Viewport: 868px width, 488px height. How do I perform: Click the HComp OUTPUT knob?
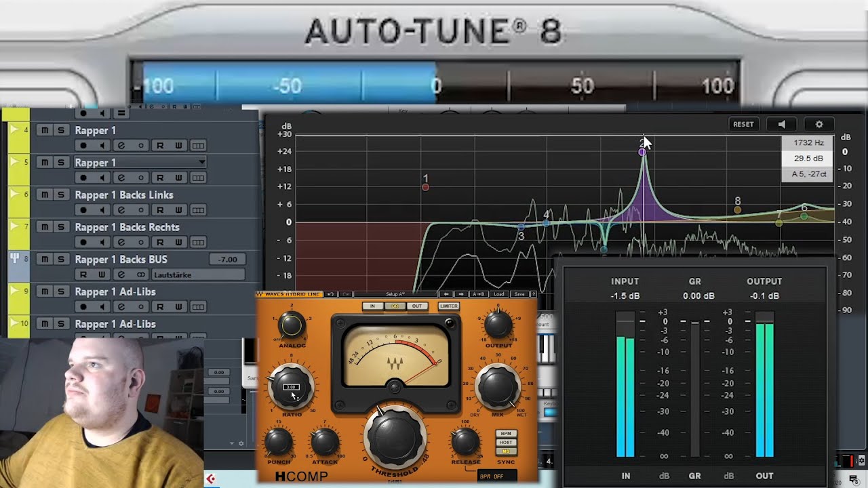pyautogui.click(x=498, y=325)
